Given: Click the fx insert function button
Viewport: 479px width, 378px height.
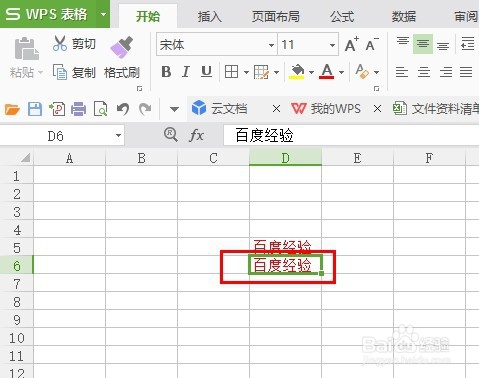Looking at the screenshot, I should tap(196, 136).
